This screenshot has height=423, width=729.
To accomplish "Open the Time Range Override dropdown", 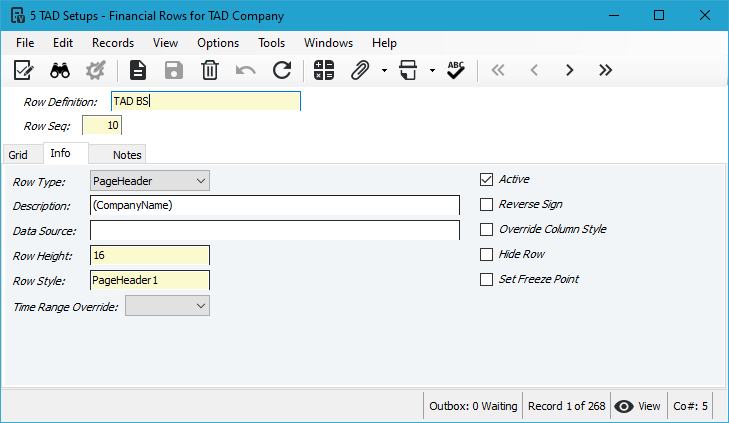I will tap(167, 306).
